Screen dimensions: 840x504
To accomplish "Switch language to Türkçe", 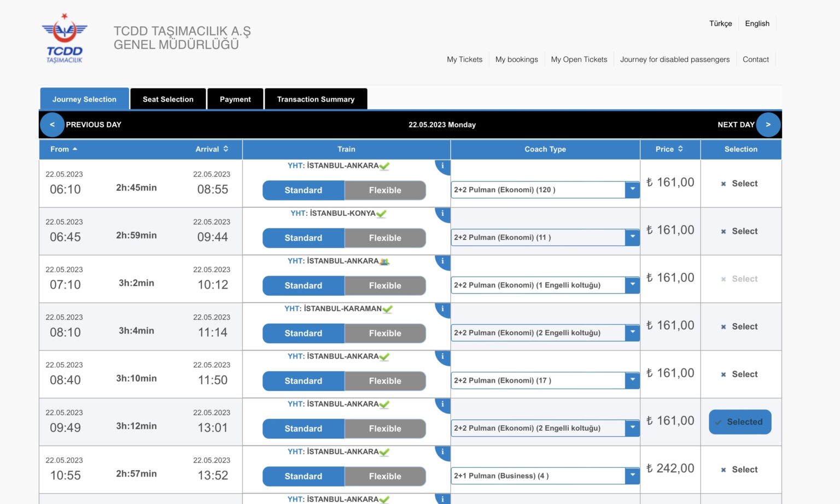I will point(720,24).
